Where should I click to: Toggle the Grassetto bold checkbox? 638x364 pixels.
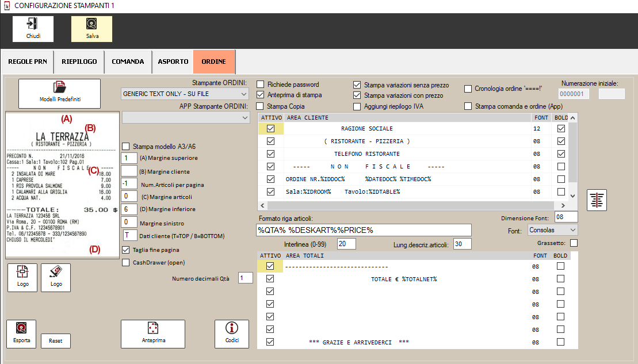pyautogui.click(x=574, y=243)
